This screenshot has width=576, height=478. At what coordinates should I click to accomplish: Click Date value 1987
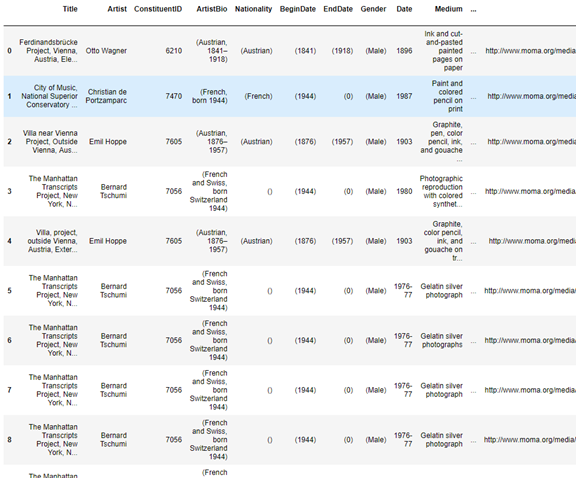[x=404, y=96]
